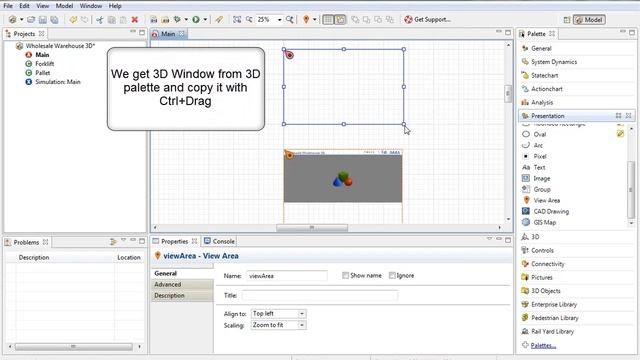Click the Undo toolbar icon
Screen dimensions: 640x360
(x=73, y=19)
